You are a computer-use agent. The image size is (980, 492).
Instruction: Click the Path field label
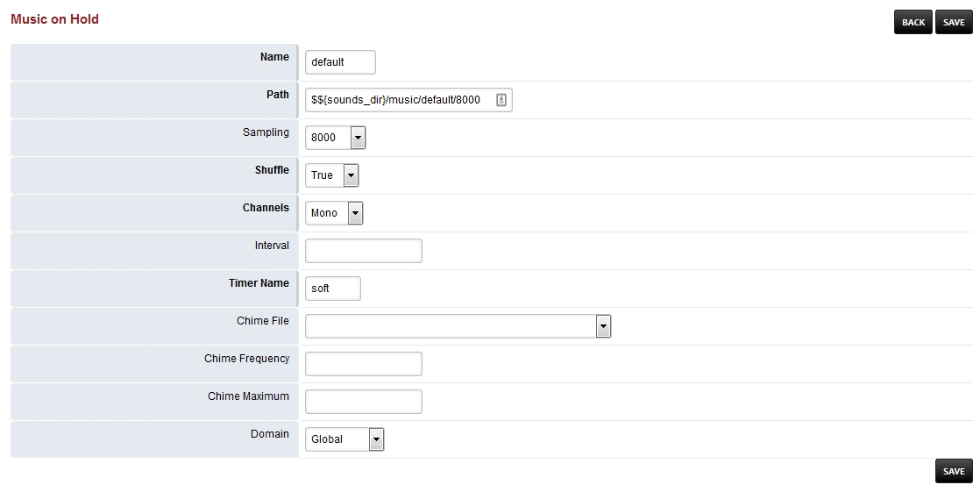277,95
